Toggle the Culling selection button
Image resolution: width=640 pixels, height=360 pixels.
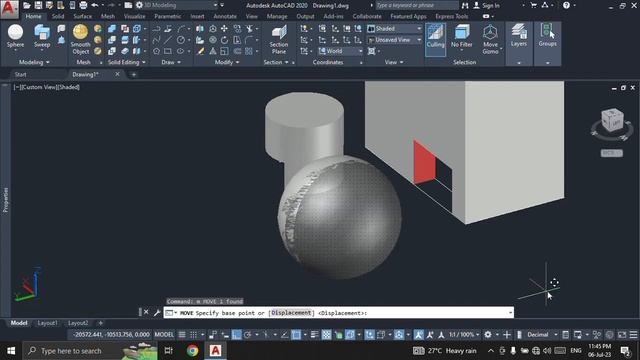coord(435,39)
